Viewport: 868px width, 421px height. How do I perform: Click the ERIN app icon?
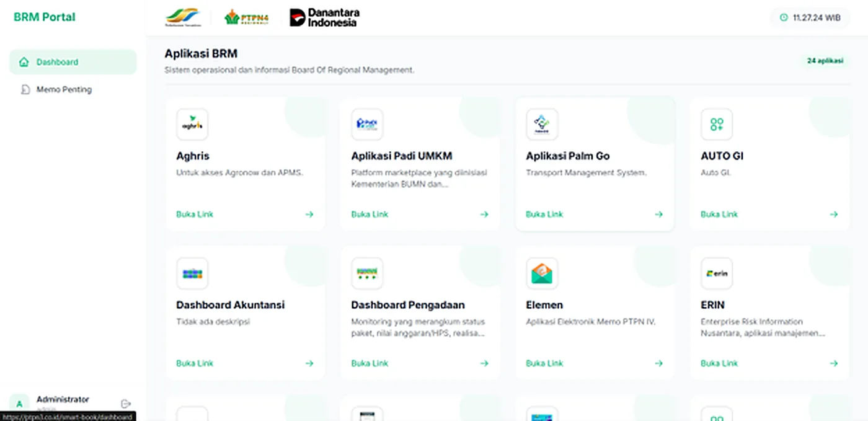click(717, 273)
